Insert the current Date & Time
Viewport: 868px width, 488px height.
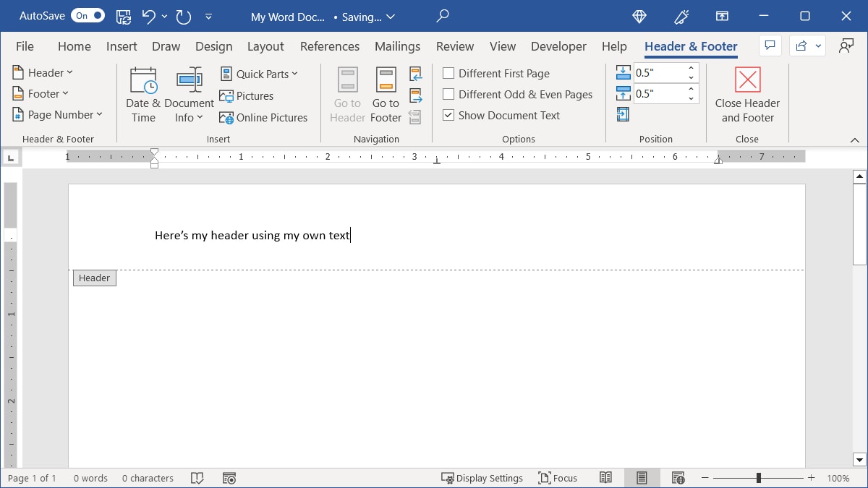(142, 93)
